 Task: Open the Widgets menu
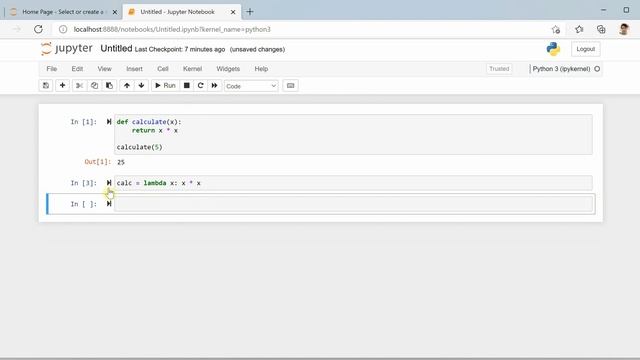pyautogui.click(x=228, y=69)
